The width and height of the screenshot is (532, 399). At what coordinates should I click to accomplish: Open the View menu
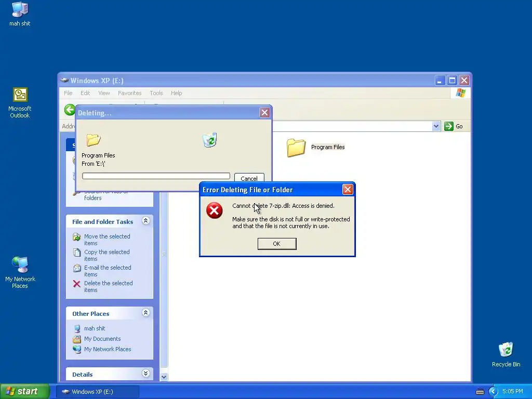click(104, 93)
